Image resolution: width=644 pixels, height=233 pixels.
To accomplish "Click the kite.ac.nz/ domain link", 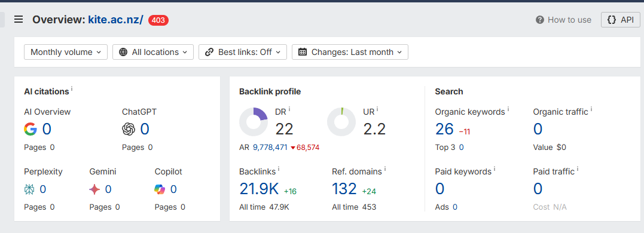I will [x=115, y=20].
